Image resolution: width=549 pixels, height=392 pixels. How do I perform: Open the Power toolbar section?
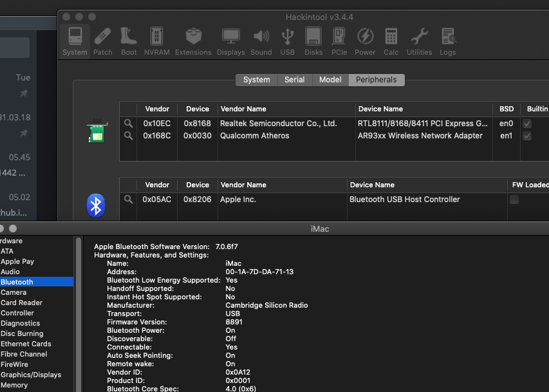coord(365,41)
